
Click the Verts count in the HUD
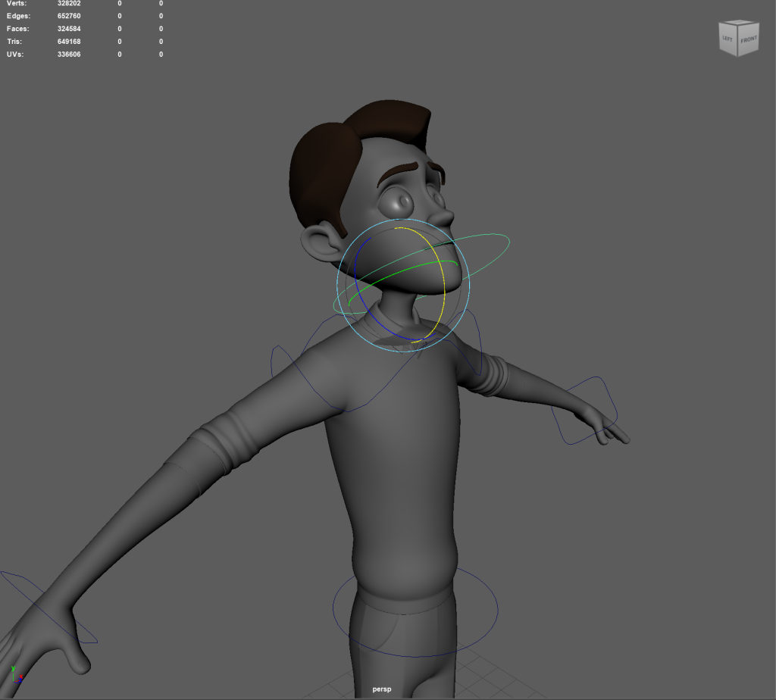(69, 4)
